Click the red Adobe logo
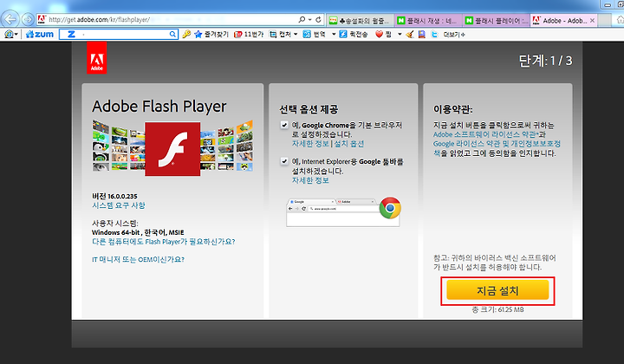 [x=97, y=58]
